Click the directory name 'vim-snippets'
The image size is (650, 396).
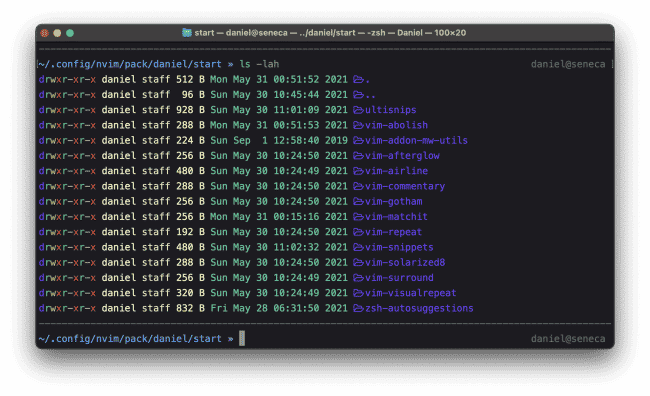coord(399,248)
